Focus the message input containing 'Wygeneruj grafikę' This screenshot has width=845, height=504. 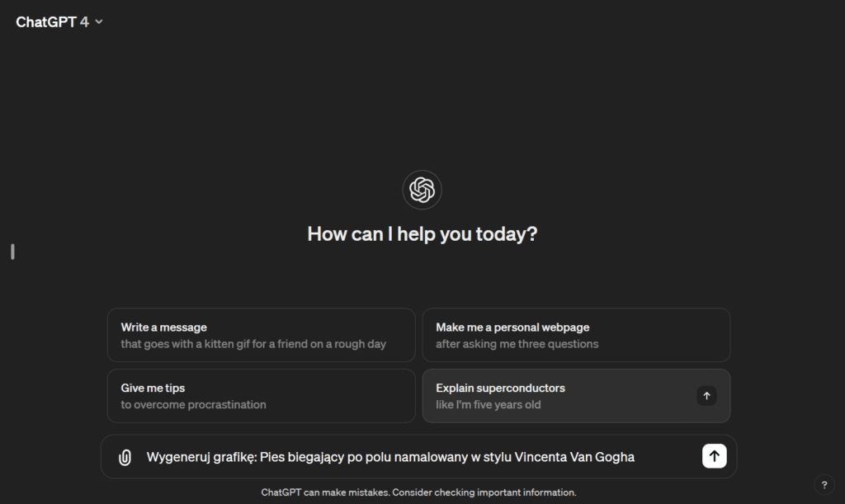(x=413, y=457)
